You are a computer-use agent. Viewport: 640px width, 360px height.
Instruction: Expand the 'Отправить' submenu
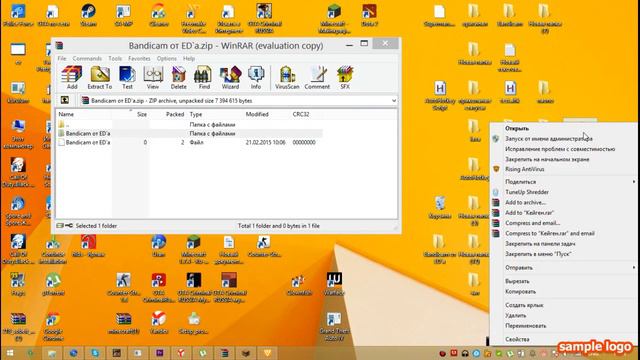click(x=563, y=268)
